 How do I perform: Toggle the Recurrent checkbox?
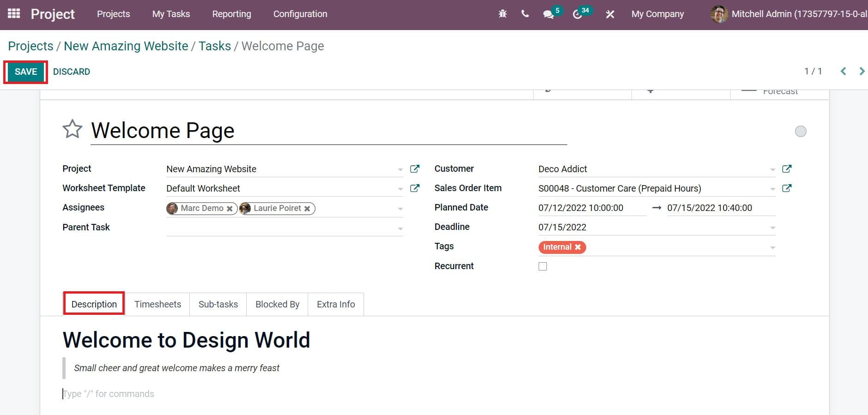coord(543,266)
